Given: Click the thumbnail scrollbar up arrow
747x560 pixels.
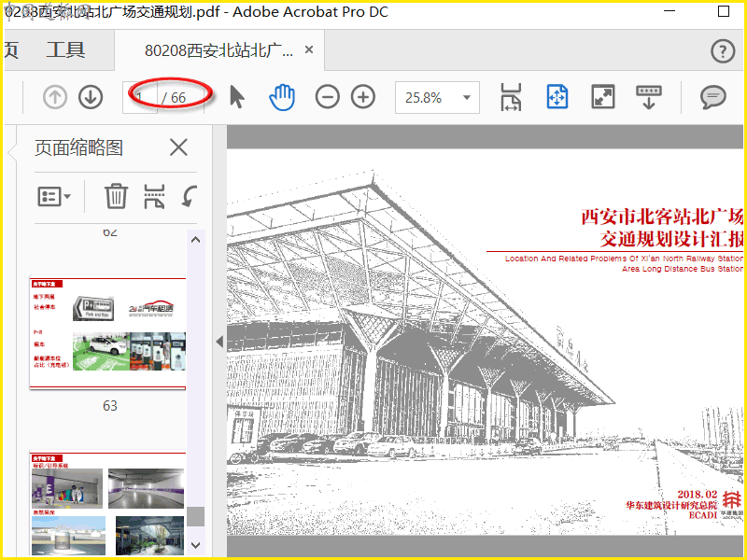Looking at the screenshot, I should pos(195,240).
